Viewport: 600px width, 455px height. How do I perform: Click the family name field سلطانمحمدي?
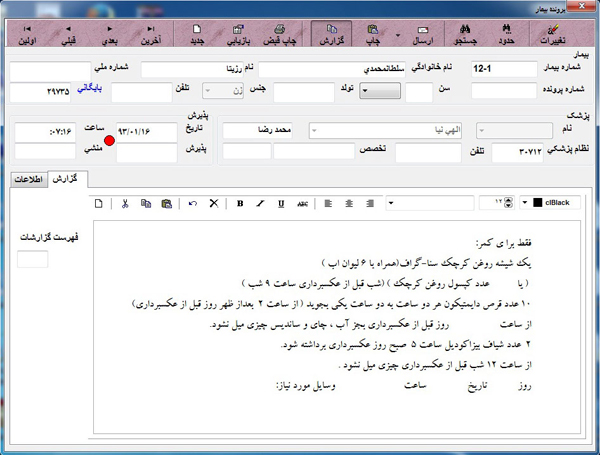click(332, 69)
